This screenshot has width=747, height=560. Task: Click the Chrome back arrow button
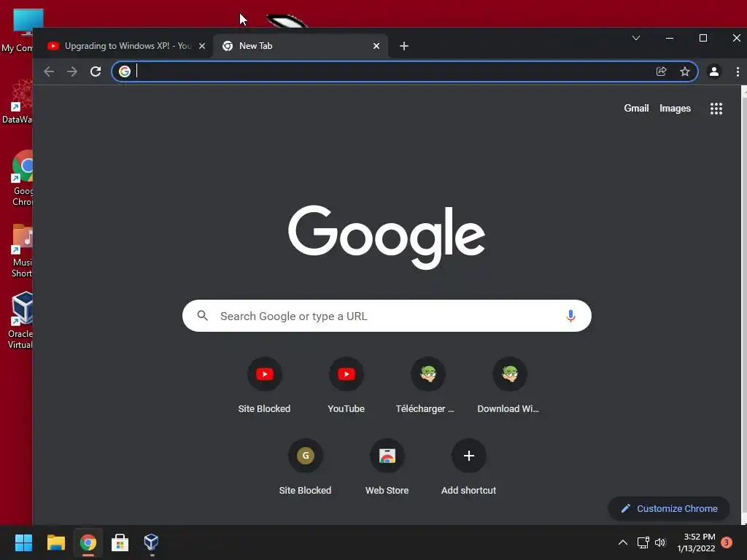[49, 71]
